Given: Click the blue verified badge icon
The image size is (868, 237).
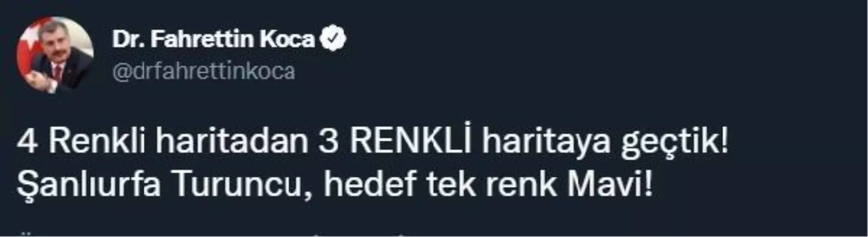Looking at the screenshot, I should pos(333,39).
